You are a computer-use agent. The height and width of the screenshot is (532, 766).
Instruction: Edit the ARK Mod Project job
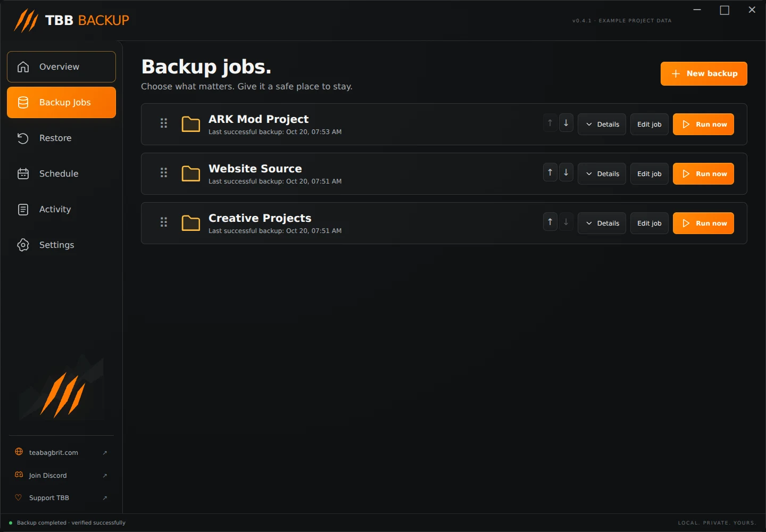(x=650, y=124)
